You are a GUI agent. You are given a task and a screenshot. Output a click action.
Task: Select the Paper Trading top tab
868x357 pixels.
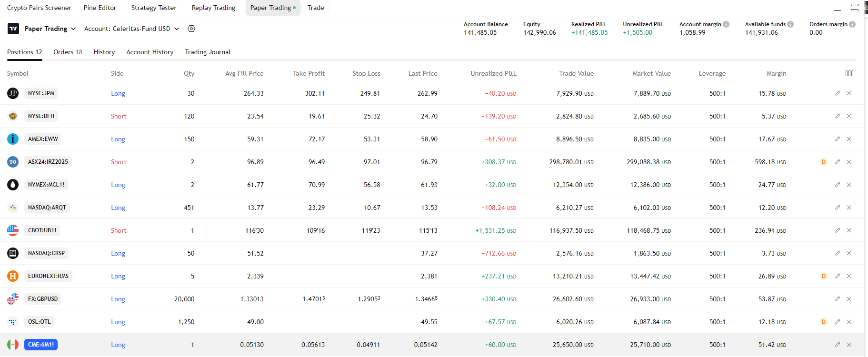273,8
